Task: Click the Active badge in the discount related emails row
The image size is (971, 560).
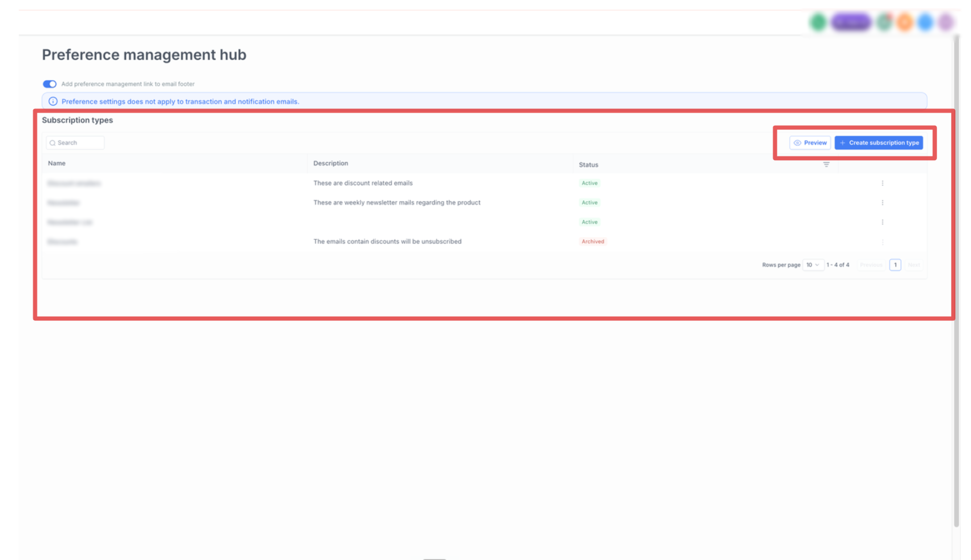Action: pyautogui.click(x=589, y=183)
